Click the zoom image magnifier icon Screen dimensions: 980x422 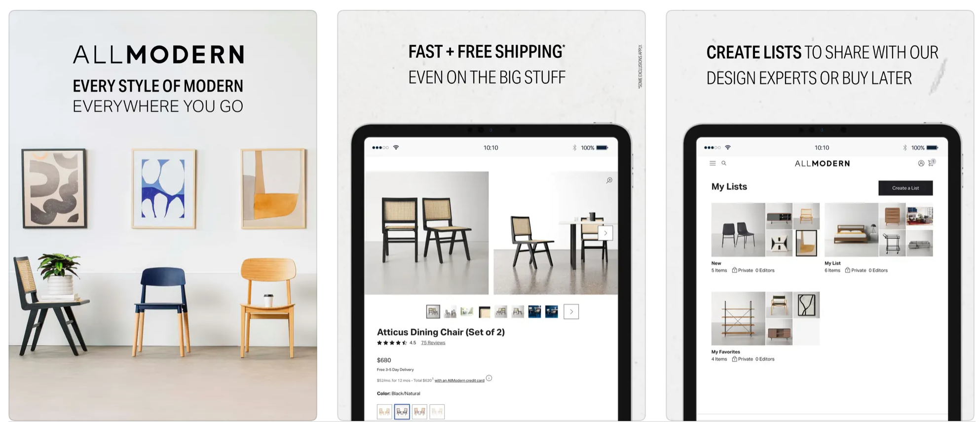click(609, 180)
